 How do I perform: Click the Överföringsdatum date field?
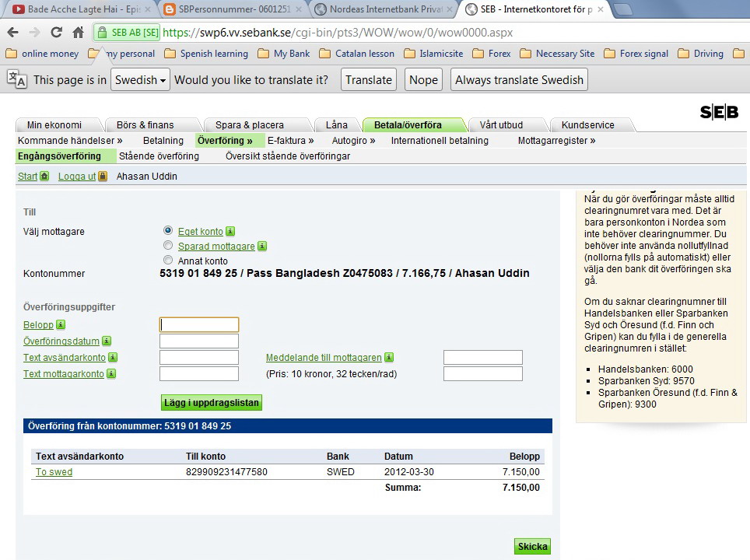pos(199,341)
